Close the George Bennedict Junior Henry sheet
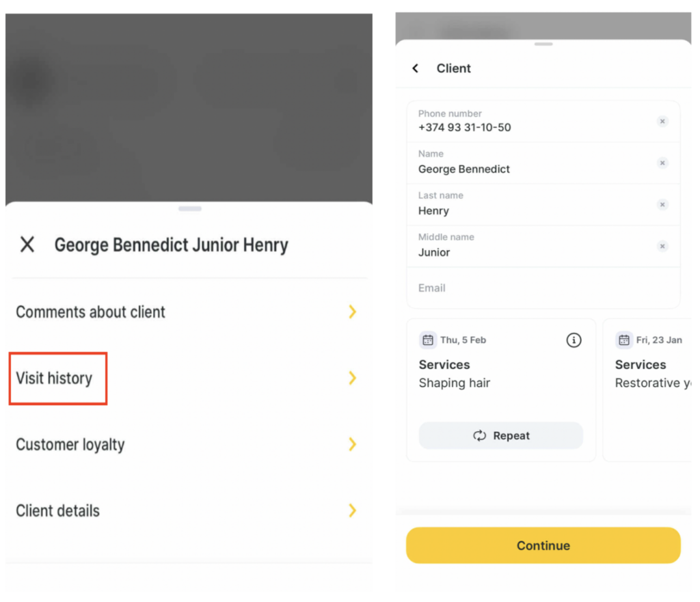This screenshot has width=700, height=602. coord(27,245)
